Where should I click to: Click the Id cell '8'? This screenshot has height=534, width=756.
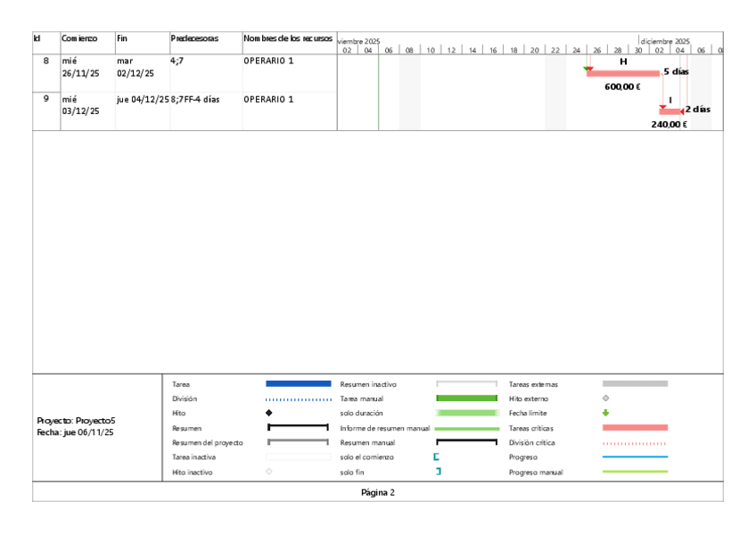46,61
